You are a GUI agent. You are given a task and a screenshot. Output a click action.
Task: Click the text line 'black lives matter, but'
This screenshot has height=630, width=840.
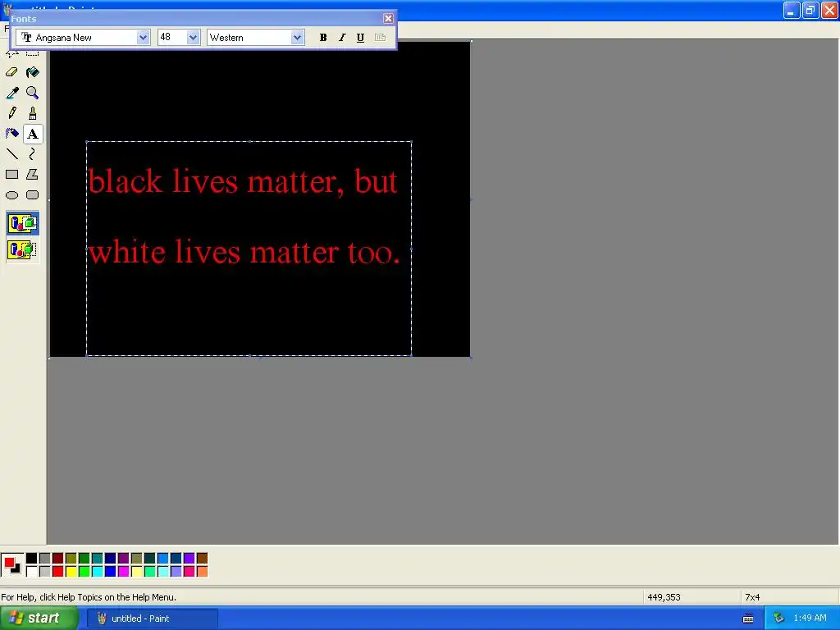click(243, 182)
